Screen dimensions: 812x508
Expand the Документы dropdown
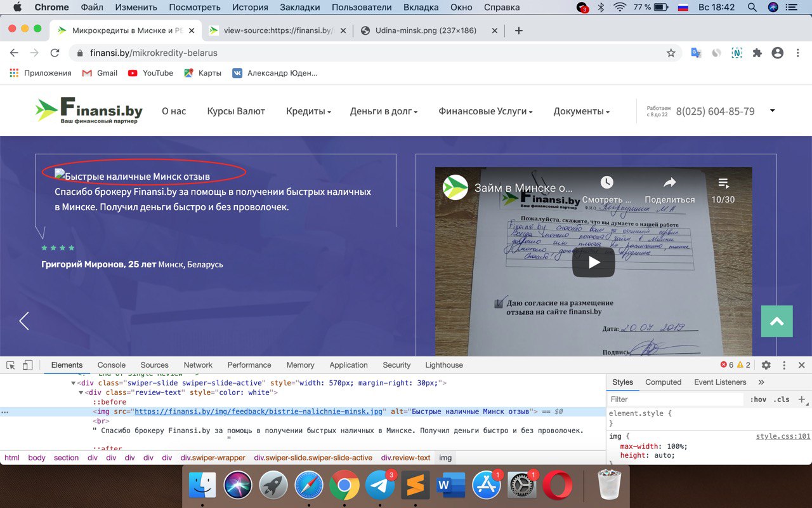click(x=581, y=111)
